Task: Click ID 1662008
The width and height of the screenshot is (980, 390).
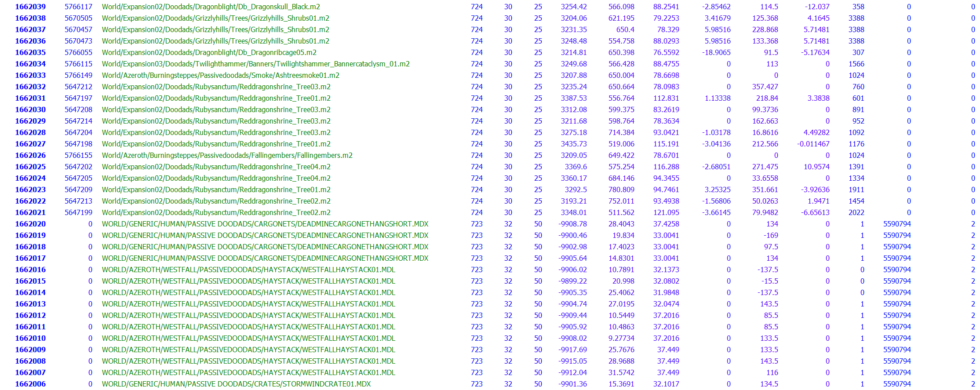Action: point(30,361)
